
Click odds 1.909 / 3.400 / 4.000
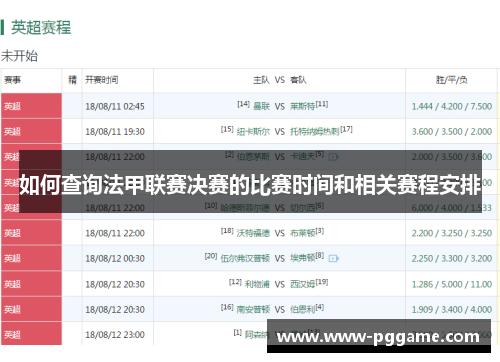click(x=452, y=310)
